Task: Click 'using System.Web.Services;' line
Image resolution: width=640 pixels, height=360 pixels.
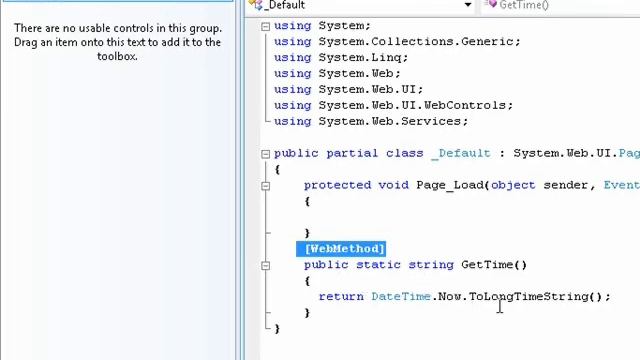Action: click(x=371, y=121)
